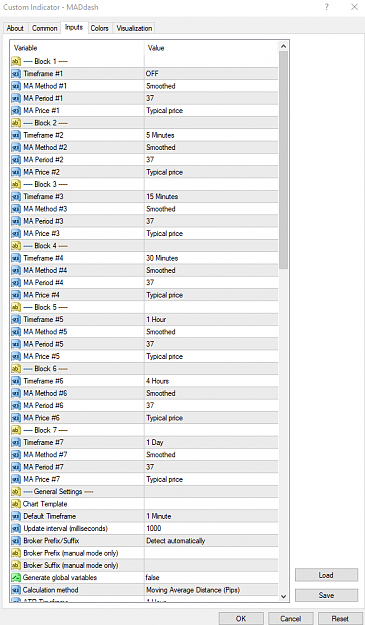Click the icon next to Calculation method
Image resolution: width=365 pixels, height=625 pixels.
click(16, 590)
